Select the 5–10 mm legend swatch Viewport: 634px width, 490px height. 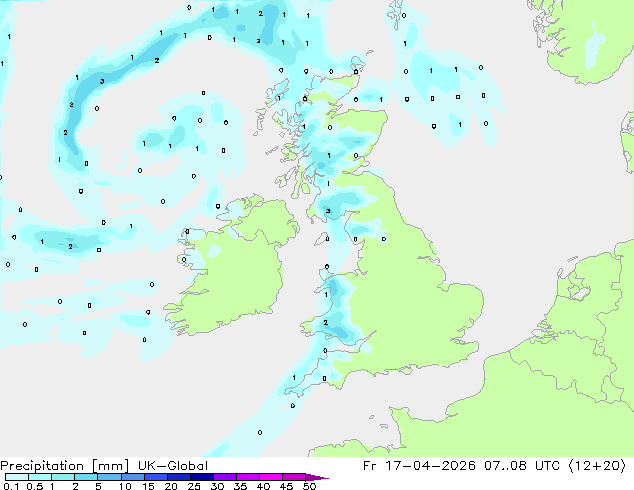point(109,477)
